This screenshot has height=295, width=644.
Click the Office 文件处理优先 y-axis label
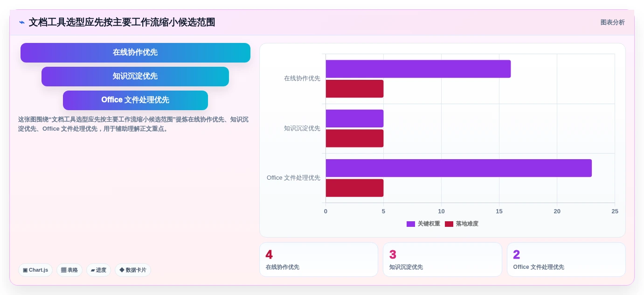[x=293, y=178]
